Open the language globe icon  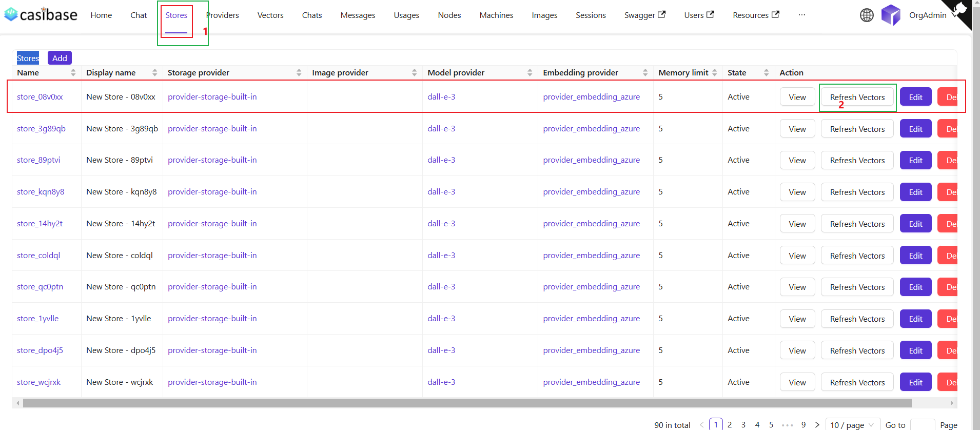(x=867, y=15)
